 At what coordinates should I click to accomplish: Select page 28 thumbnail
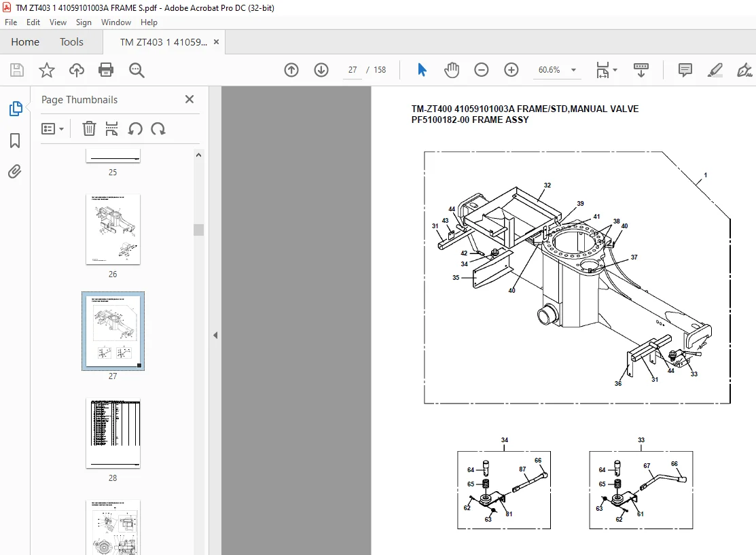pyautogui.click(x=113, y=433)
